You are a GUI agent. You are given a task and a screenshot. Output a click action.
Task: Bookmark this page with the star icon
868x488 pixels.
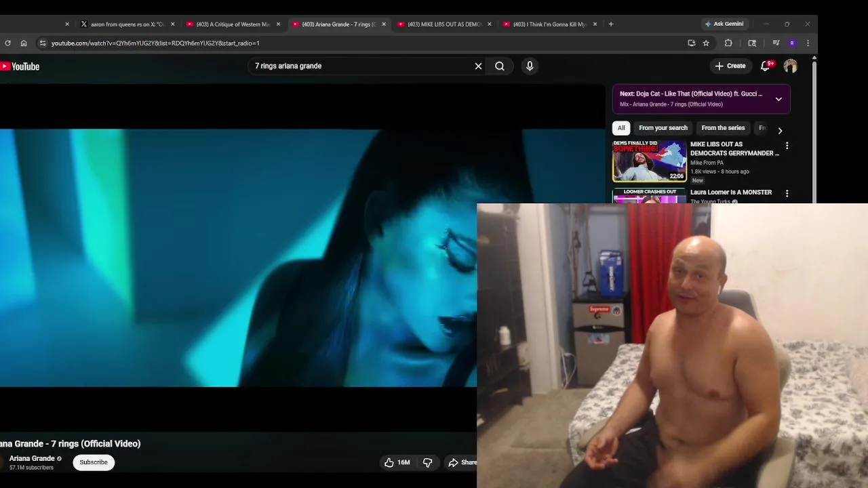tap(706, 43)
